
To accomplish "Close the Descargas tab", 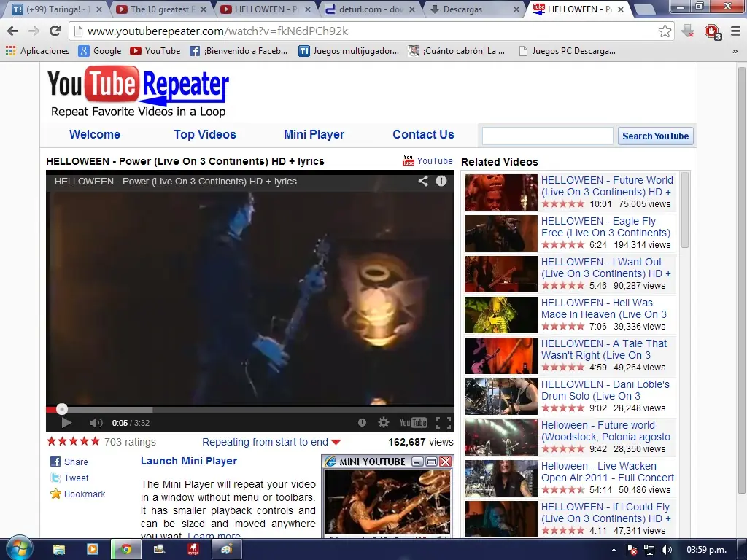I will [x=516, y=9].
